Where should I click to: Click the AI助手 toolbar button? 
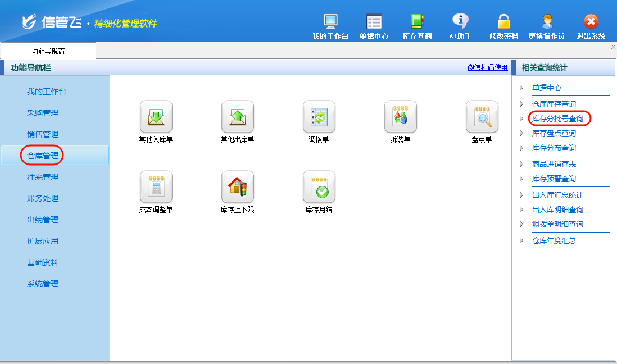pyautogui.click(x=460, y=26)
